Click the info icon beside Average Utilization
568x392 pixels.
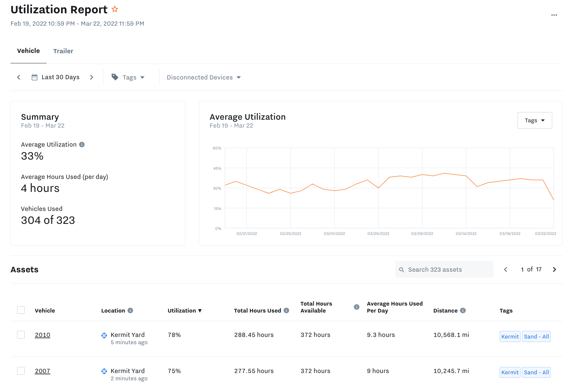82,145
